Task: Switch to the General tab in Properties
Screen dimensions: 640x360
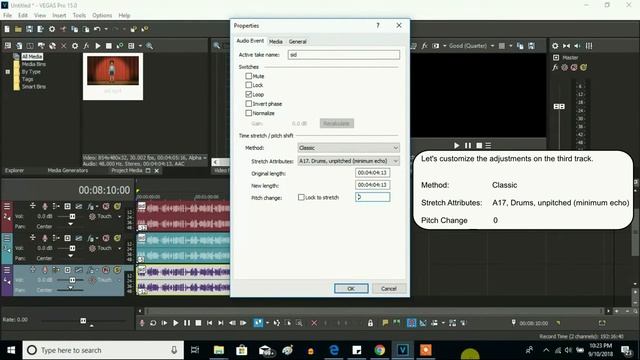Action: click(x=298, y=42)
